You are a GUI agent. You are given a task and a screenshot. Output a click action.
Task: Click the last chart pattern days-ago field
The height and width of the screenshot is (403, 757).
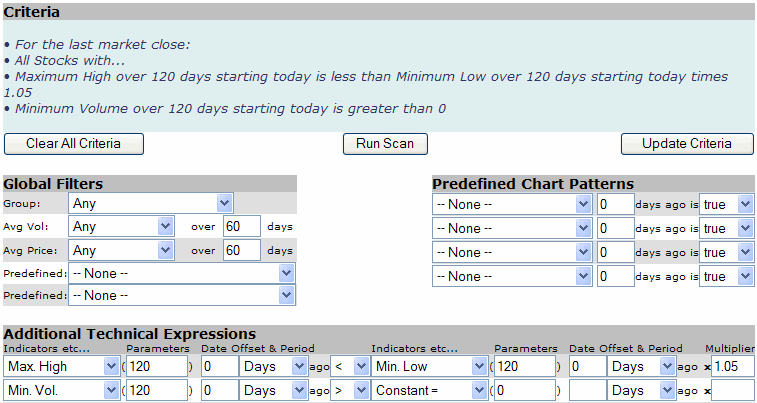tap(615, 276)
